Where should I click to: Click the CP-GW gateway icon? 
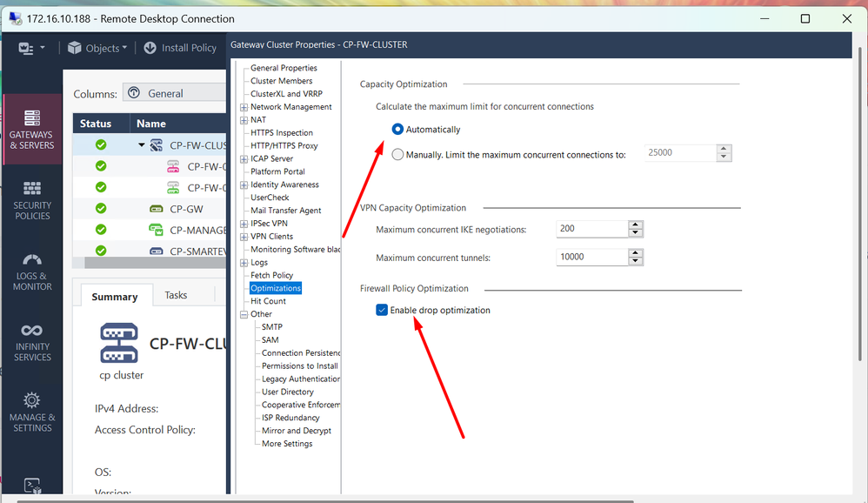coord(157,209)
